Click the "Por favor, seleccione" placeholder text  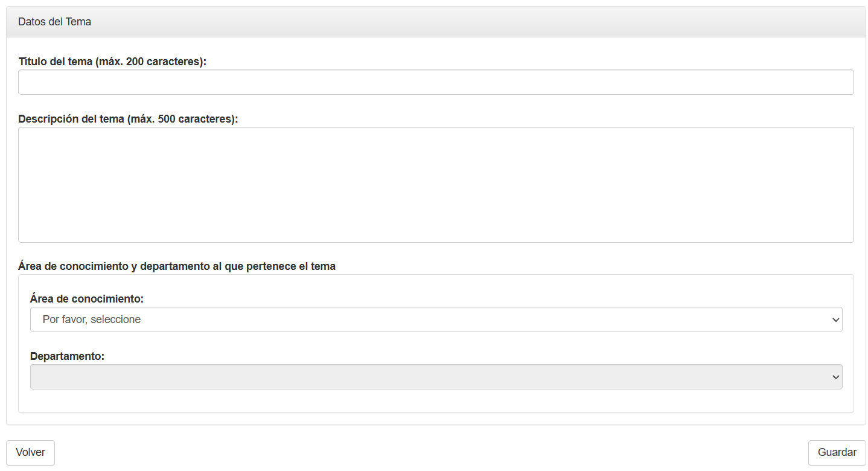[x=92, y=319]
